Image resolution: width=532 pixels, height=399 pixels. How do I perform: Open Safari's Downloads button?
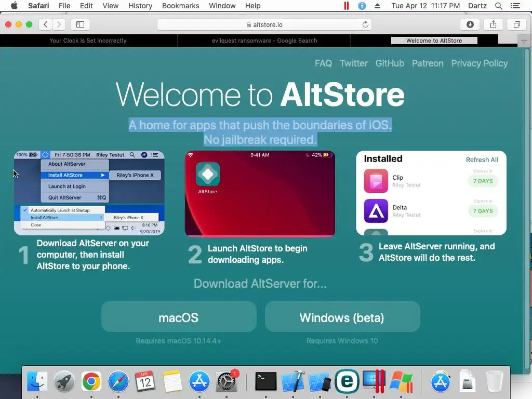coord(470,24)
